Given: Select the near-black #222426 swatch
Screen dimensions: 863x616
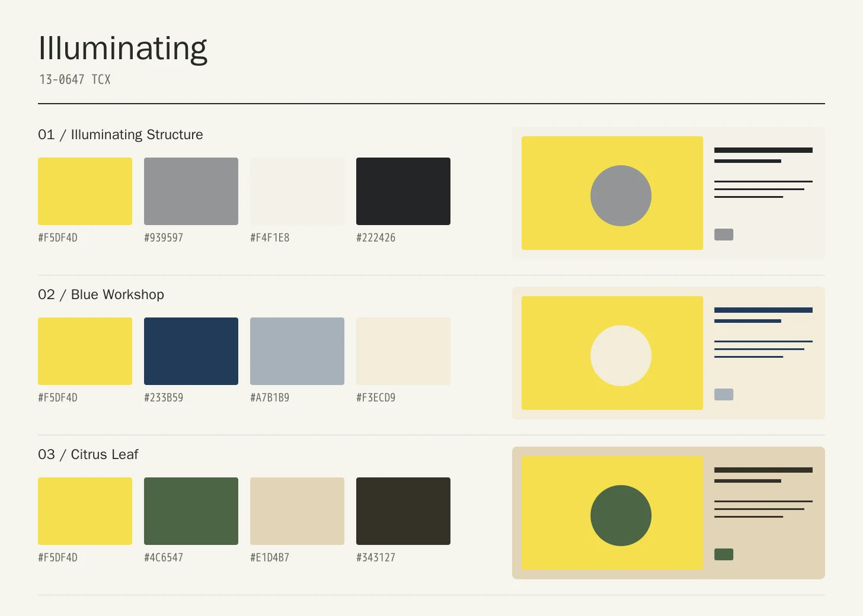Looking at the screenshot, I should coord(403,191).
